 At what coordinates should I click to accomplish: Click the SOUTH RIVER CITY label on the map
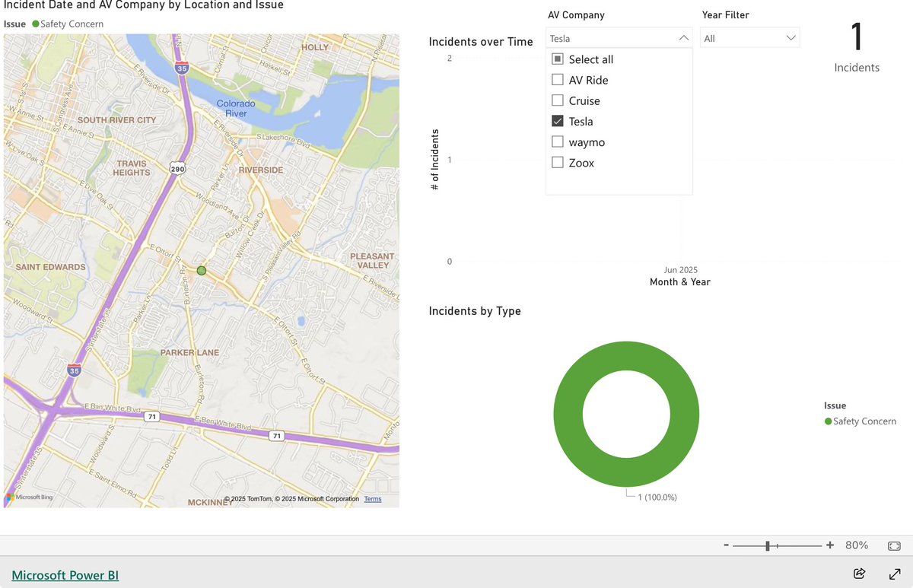pos(116,120)
